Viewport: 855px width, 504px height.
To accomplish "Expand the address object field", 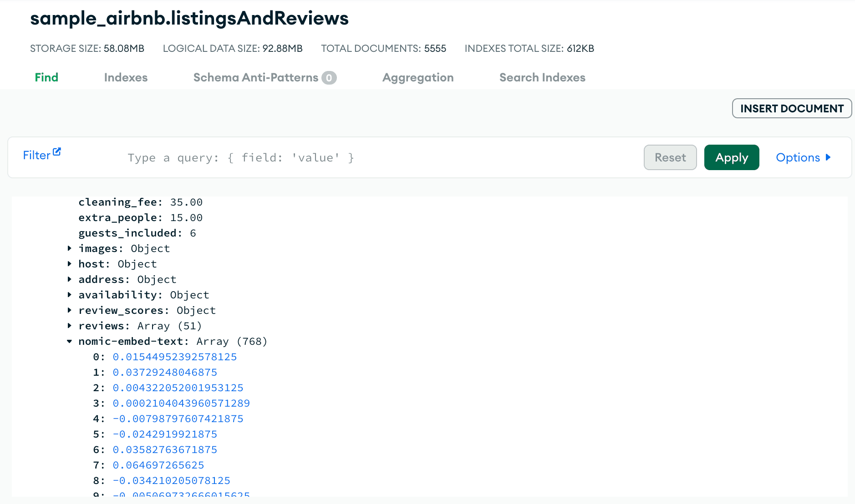I will (x=69, y=279).
